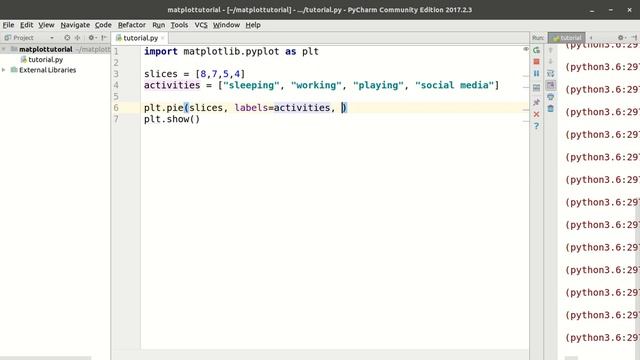
Task: Rerun the tutorial script in Run panel
Action: (536, 50)
